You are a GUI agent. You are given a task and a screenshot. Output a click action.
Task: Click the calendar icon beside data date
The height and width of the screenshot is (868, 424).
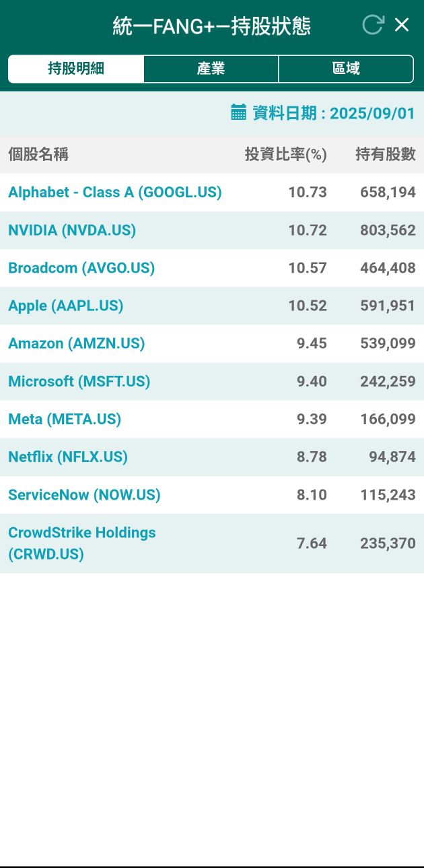238,112
